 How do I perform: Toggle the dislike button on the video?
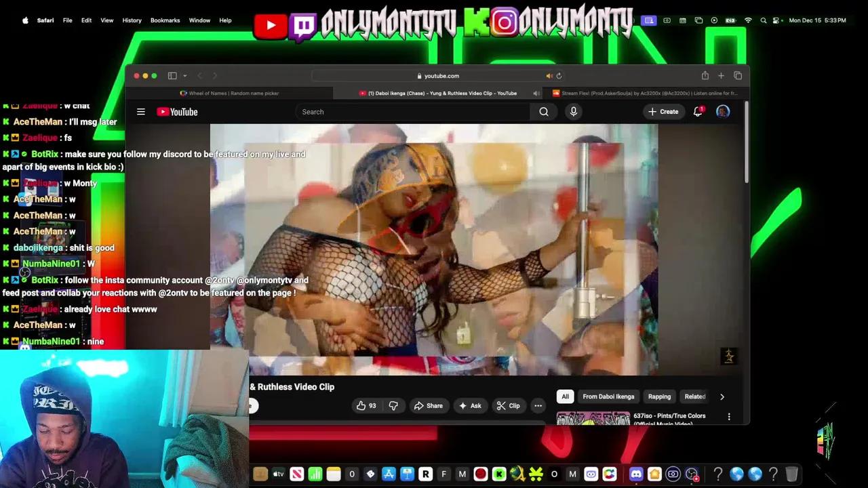393,405
